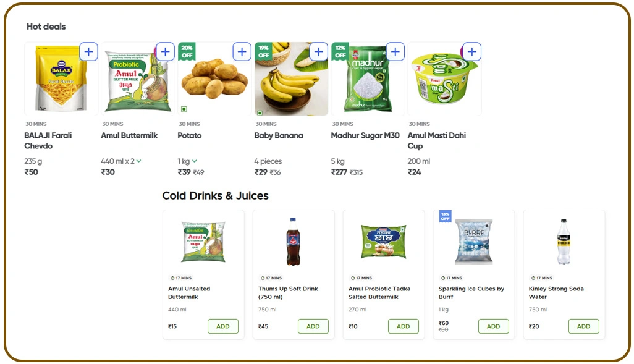
Task: Click the plus icon on Amul Buttermilk
Action: [x=165, y=51]
